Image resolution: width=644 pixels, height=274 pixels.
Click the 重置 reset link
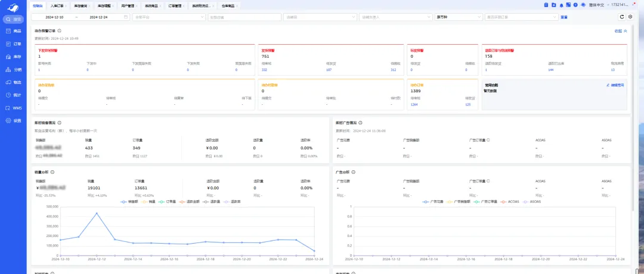[563, 17]
